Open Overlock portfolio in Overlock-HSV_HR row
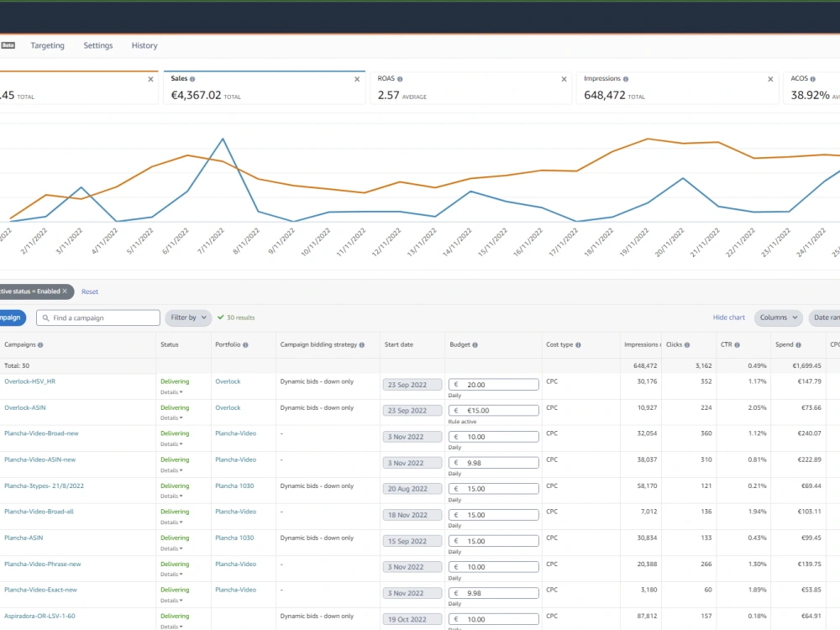The width and height of the screenshot is (840, 630). (228, 381)
